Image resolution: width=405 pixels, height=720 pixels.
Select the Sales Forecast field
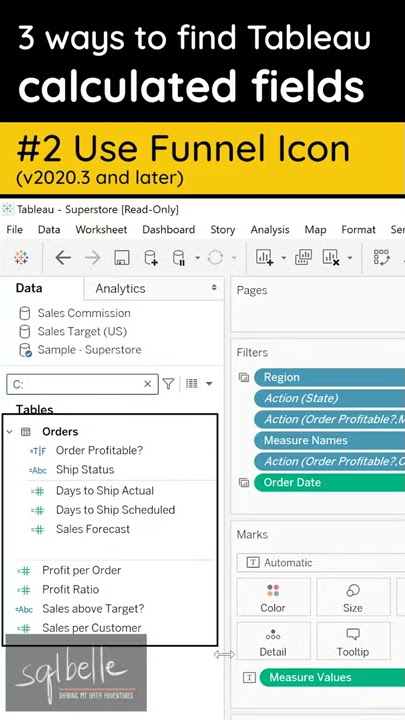[x=93, y=529]
